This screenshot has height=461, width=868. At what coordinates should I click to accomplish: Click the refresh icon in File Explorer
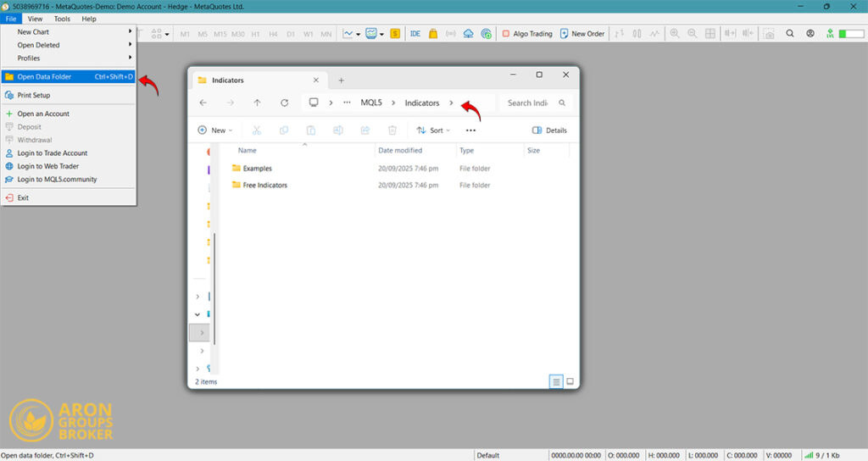coord(285,103)
